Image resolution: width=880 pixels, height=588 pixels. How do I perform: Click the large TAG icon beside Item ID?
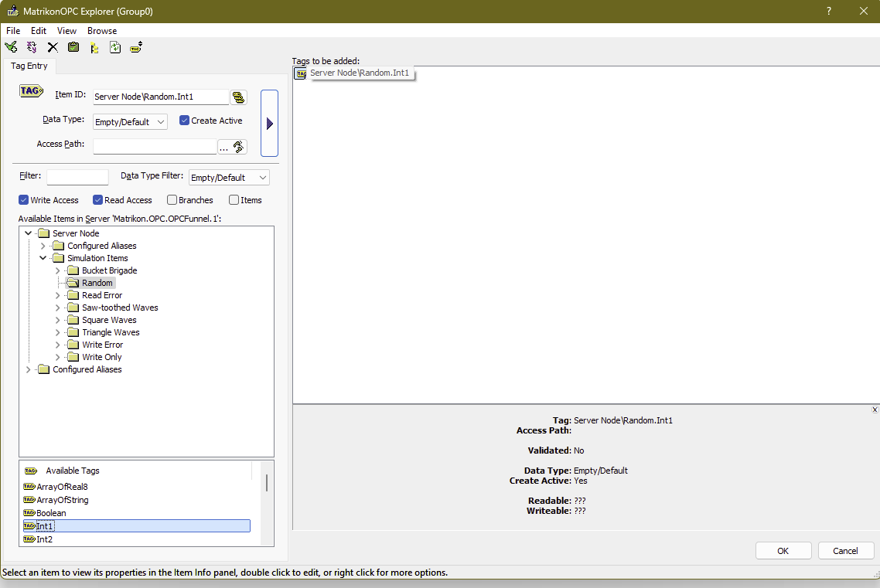(31, 91)
